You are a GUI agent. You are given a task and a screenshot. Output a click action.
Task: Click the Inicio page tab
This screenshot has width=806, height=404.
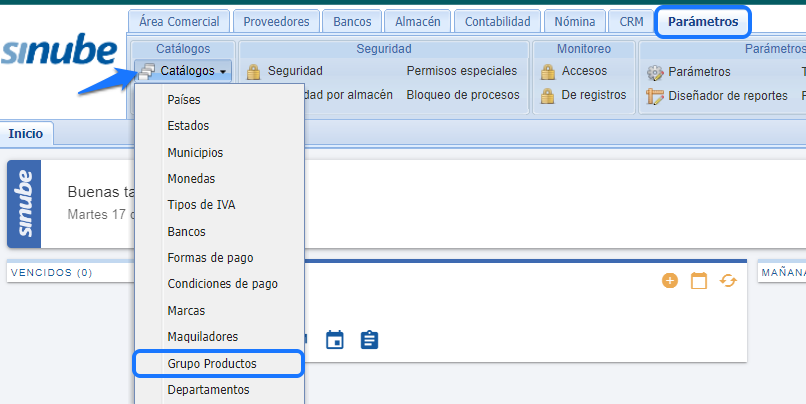(x=26, y=134)
